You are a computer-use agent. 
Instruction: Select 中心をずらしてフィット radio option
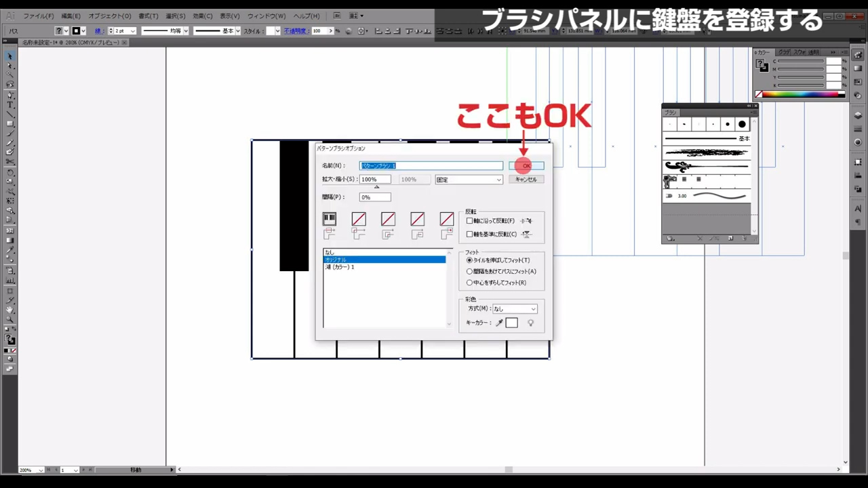click(469, 283)
